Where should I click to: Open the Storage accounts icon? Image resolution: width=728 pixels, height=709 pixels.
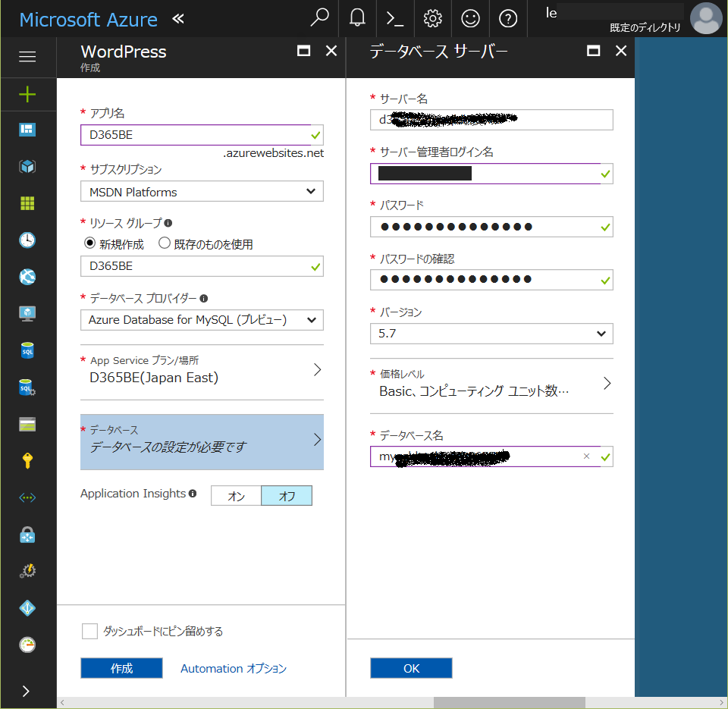27,425
